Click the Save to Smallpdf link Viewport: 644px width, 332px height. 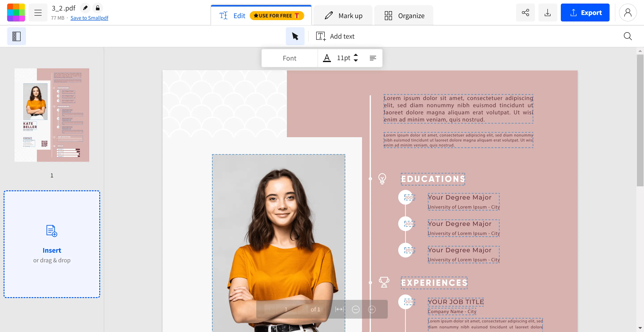89,18
